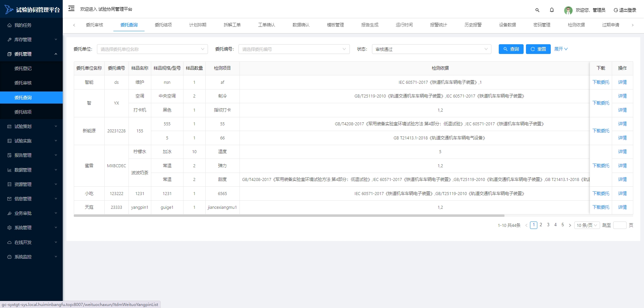Viewport: 644px width, 308px height.
Task: Open the 委托单位 dropdown
Action: point(152,49)
